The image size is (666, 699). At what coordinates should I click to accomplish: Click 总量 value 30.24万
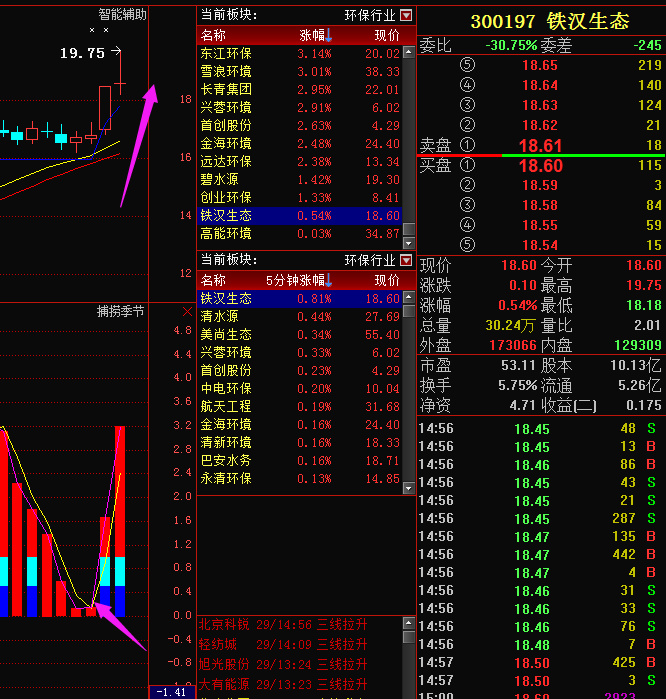click(x=510, y=326)
